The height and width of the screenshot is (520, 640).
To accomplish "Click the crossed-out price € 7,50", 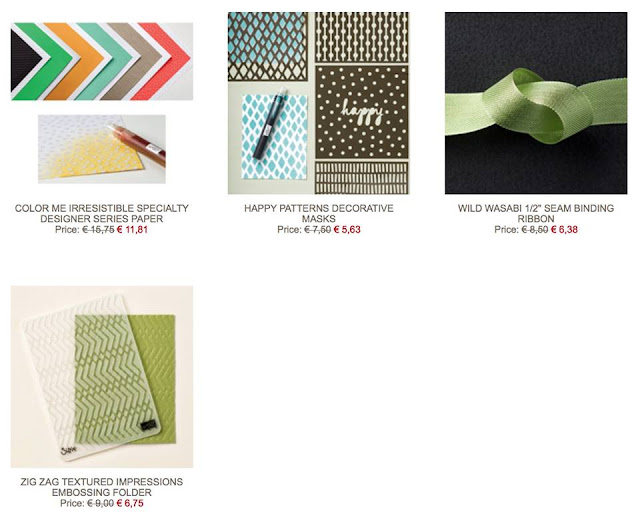I will [x=318, y=230].
